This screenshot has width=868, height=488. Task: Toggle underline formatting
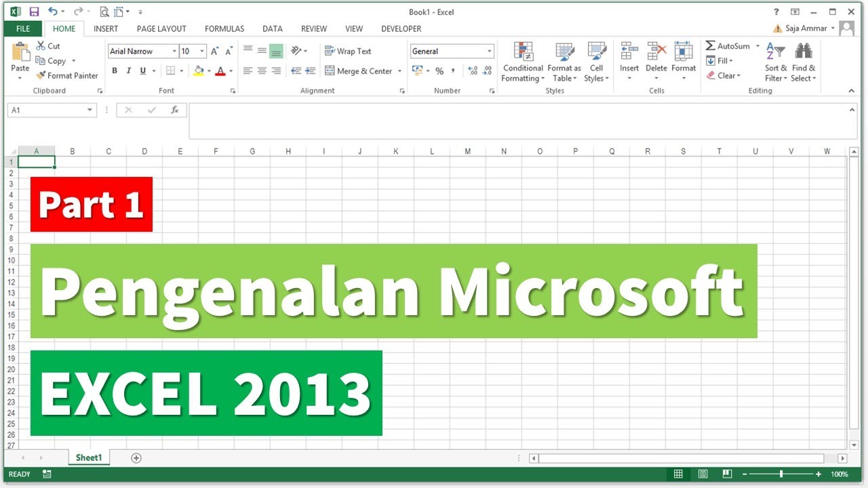tap(142, 71)
